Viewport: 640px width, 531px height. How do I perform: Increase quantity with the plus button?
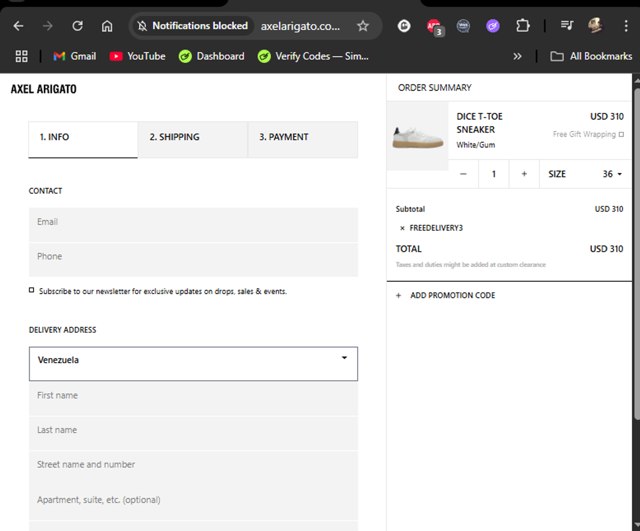point(524,174)
